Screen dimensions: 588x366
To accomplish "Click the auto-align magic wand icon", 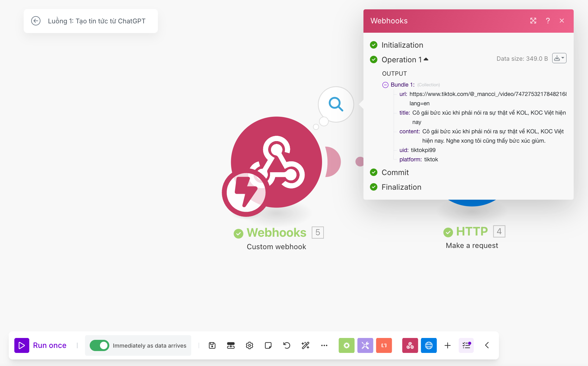I will click(306, 345).
